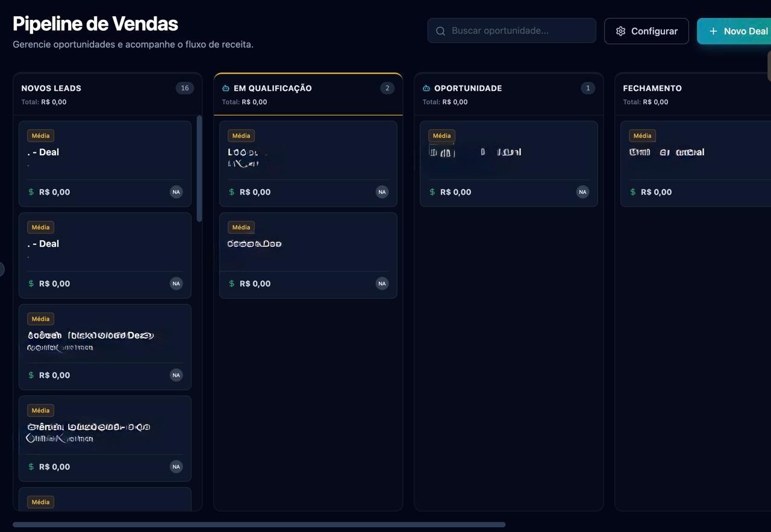Screen dimensions: 771x532
Task: Click the robot icon beside Oportunidade
Action: coord(426,88)
